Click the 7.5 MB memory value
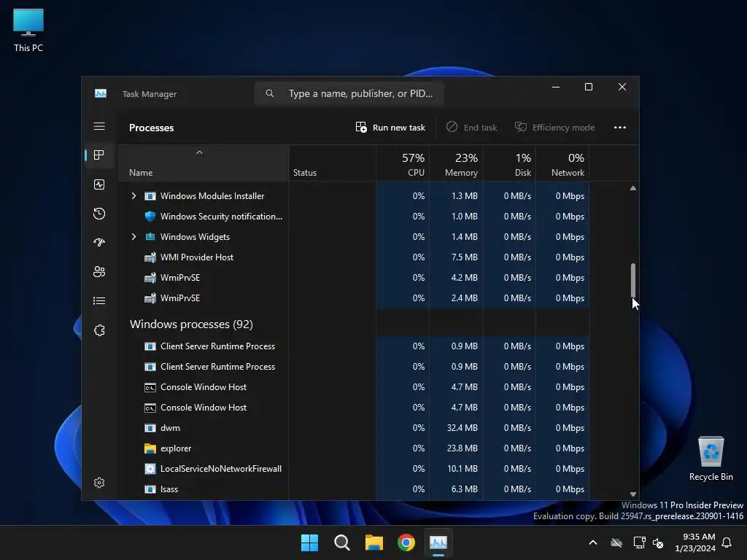 465,257
